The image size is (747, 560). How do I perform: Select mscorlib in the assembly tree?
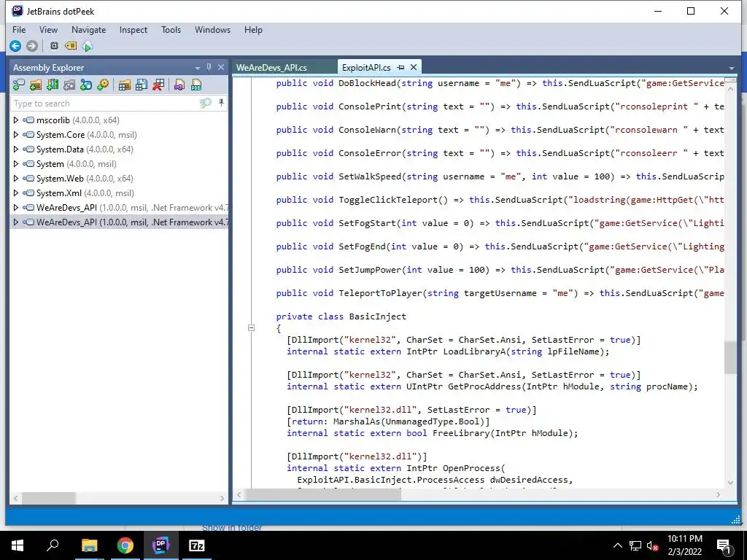click(x=53, y=120)
